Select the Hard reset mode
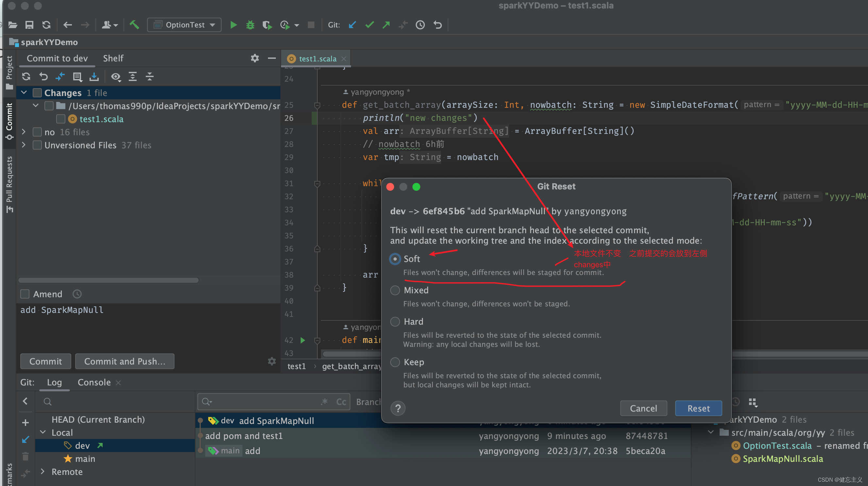Image resolution: width=868 pixels, height=486 pixels. (395, 322)
